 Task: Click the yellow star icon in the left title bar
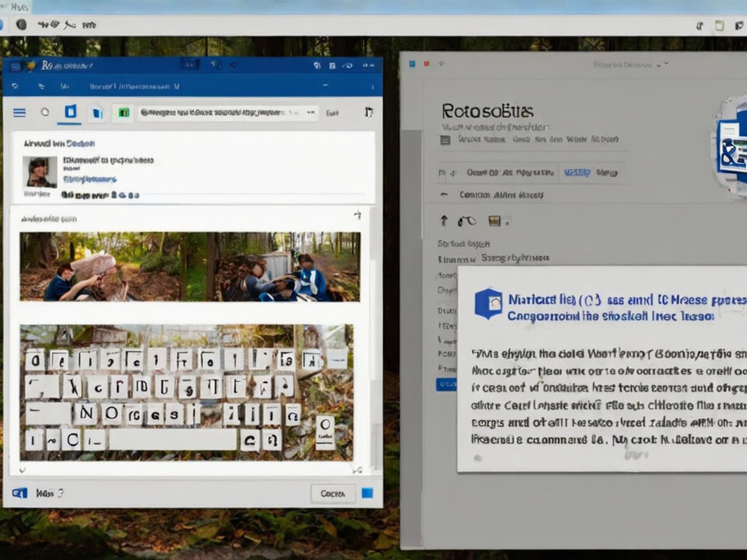(x=31, y=66)
